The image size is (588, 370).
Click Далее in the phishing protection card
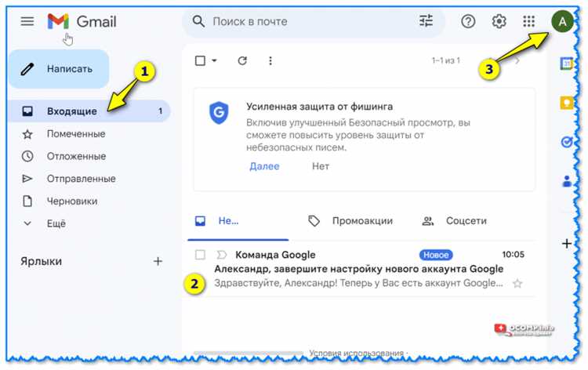pos(264,166)
